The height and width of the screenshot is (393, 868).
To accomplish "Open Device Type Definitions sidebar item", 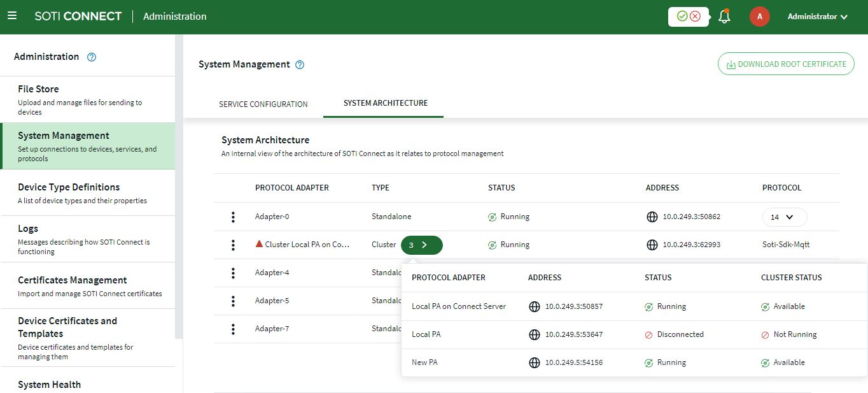I will [88, 192].
